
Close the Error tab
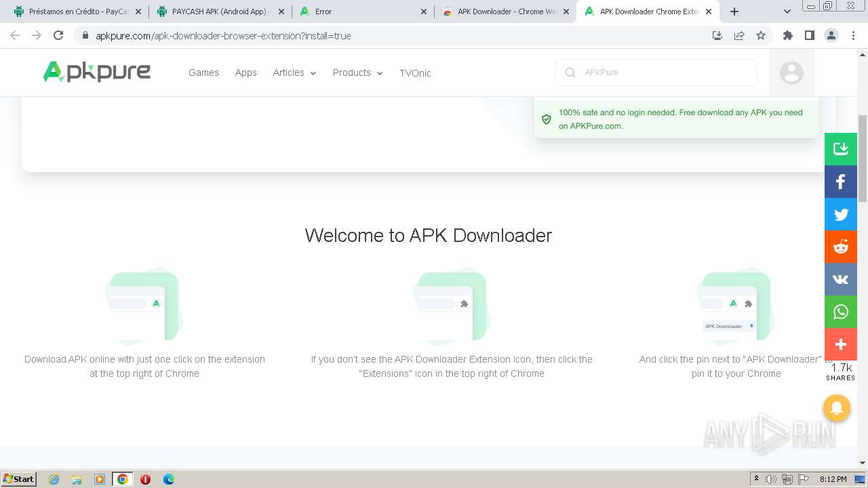(424, 12)
